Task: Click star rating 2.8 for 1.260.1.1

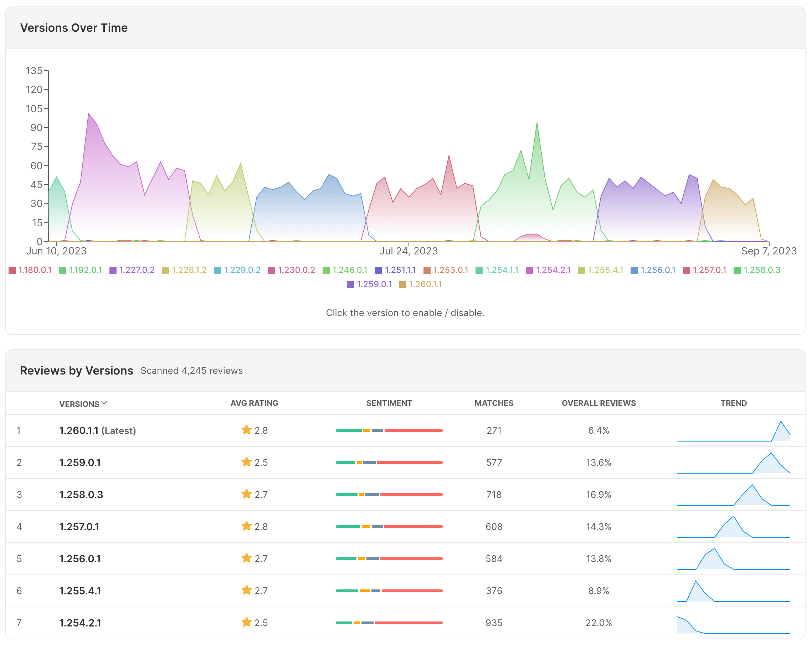Action: 254,430
